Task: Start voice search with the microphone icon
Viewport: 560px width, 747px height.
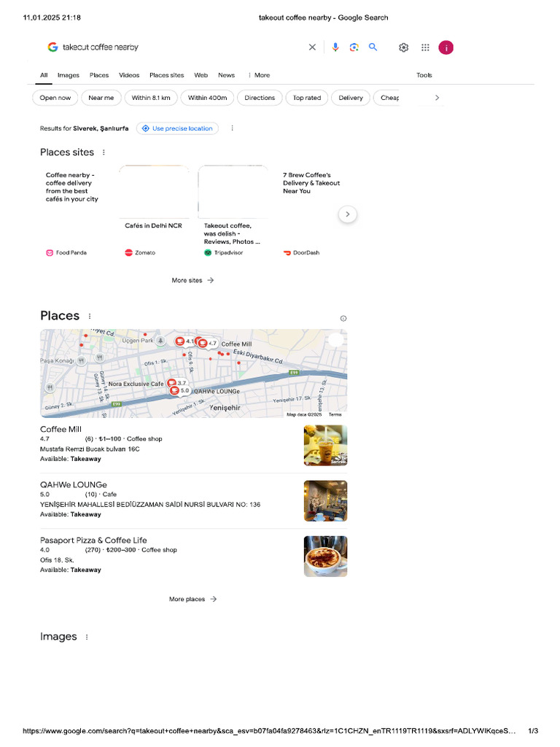Action: (x=335, y=47)
